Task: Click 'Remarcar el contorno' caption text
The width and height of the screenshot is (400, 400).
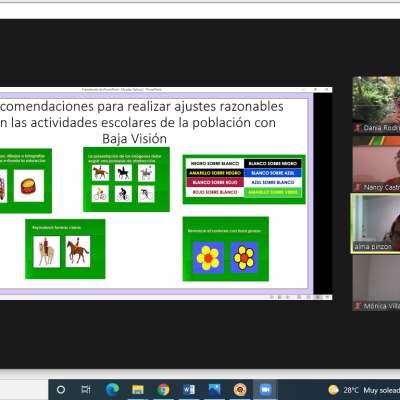Action: pos(224,231)
